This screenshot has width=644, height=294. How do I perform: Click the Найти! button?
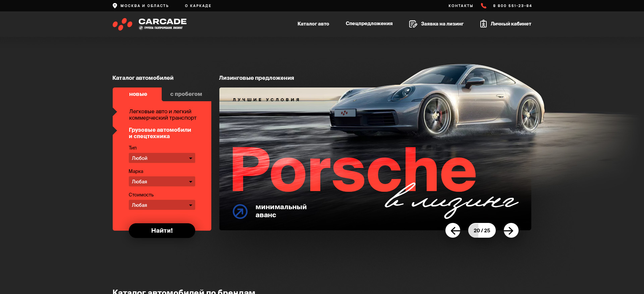pos(162,231)
